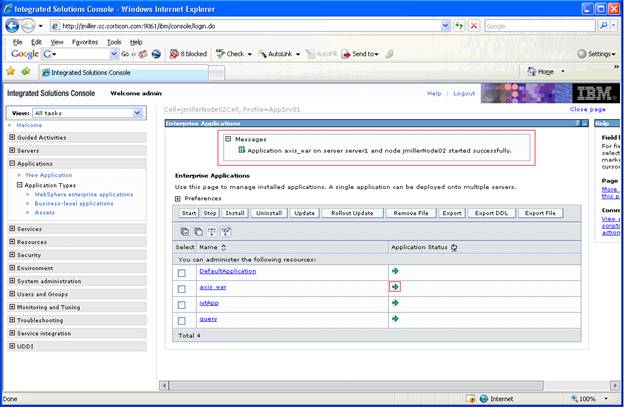This screenshot has height=408, width=624.
Task: Click the AutoLink toolbar icon
Action: point(262,54)
